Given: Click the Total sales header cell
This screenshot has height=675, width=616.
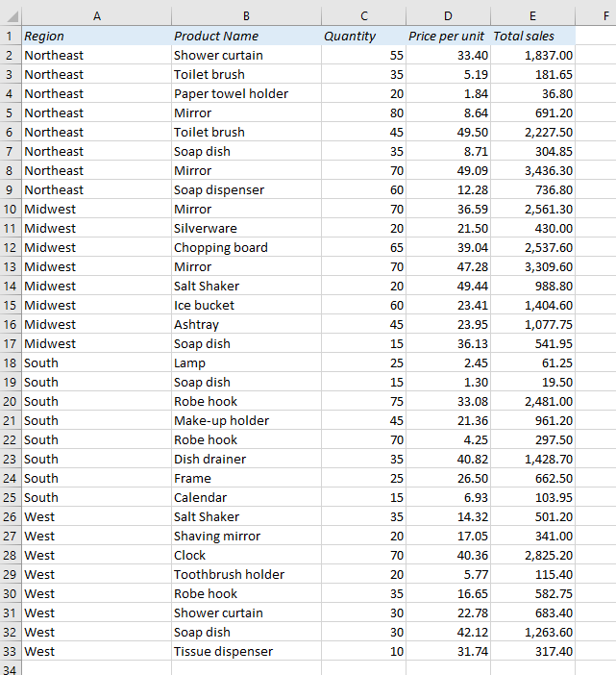Looking at the screenshot, I should click(532, 36).
